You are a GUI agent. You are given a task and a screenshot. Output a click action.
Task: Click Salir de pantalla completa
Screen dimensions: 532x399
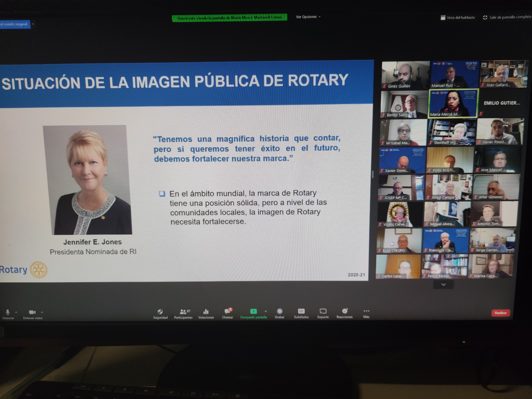[x=507, y=17]
